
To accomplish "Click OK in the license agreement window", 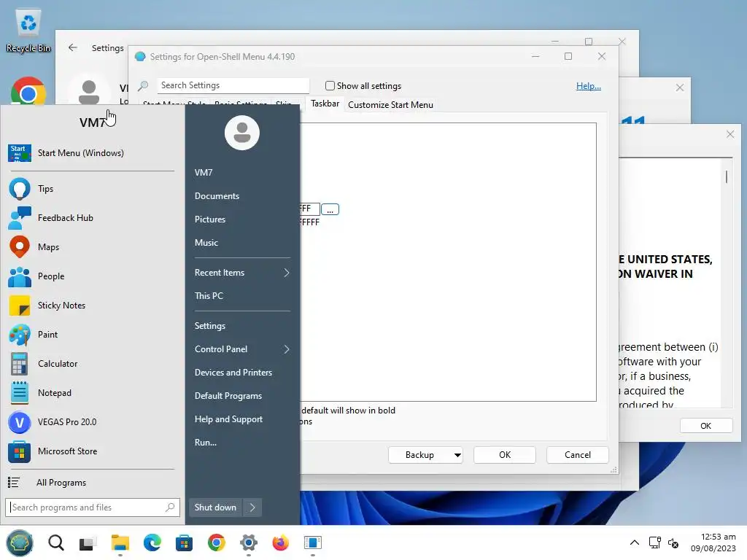I will 705,426.
